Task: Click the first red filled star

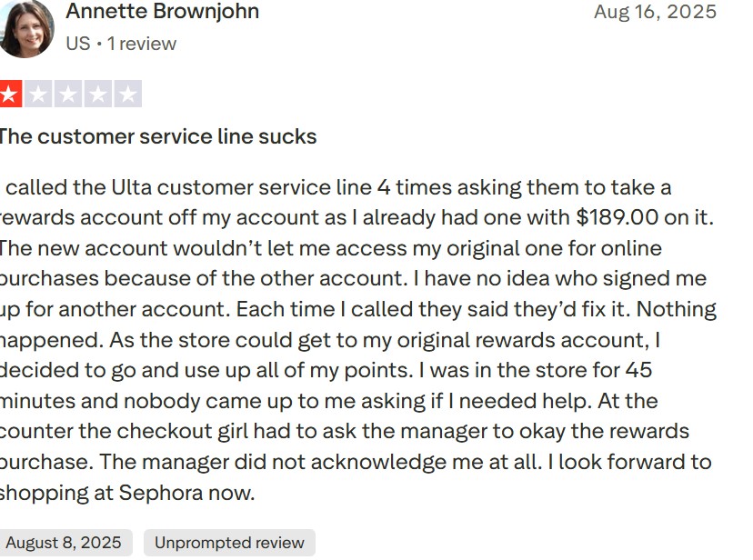Action: 9,94
